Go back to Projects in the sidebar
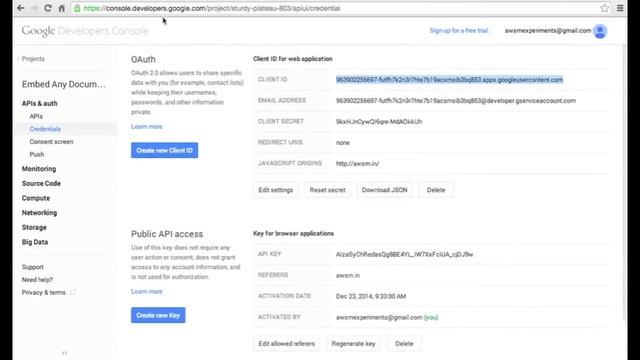The width and height of the screenshot is (640, 360). tap(33, 59)
